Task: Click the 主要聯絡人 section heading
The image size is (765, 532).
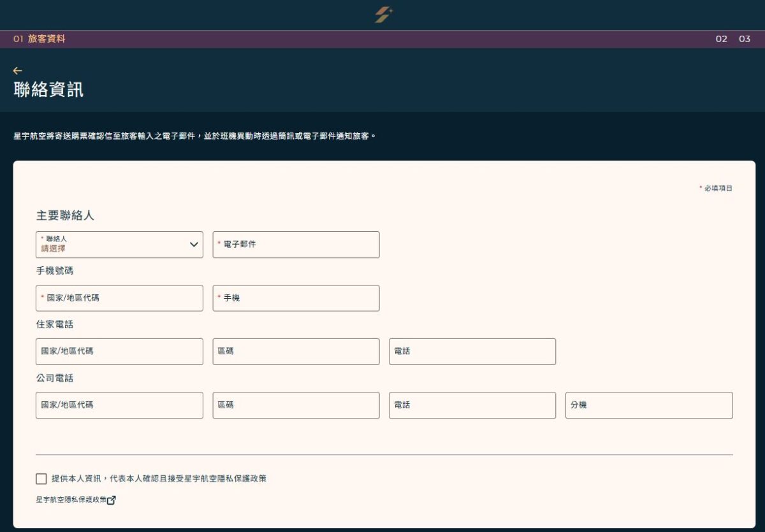Action: [x=65, y=215]
